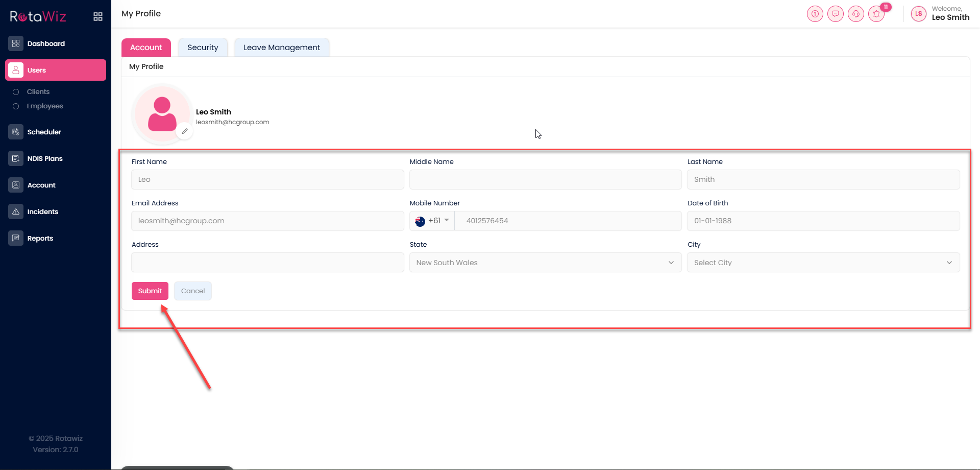Screen dimensions: 980x470
Task: Open the +61 country code selector
Action: [432, 221]
